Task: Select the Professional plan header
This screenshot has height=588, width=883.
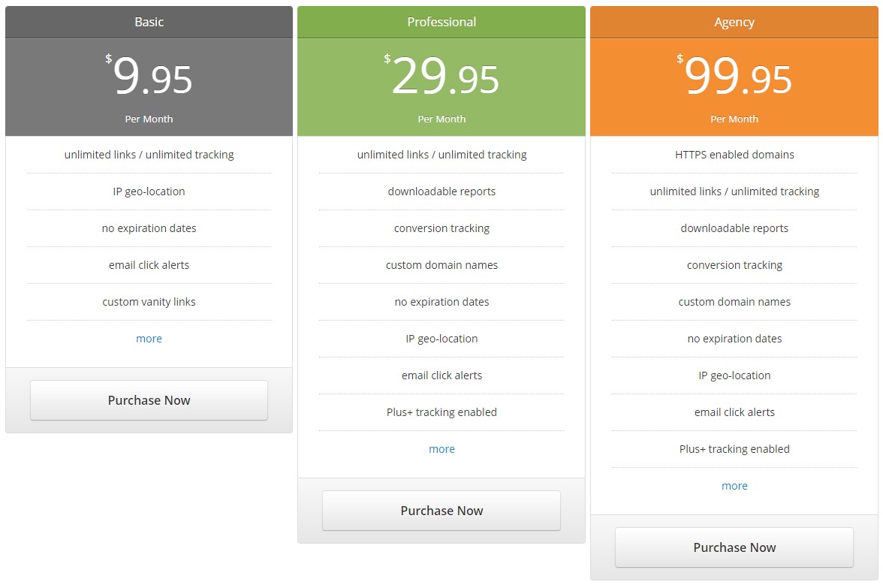Action: [x=441, y=22]
